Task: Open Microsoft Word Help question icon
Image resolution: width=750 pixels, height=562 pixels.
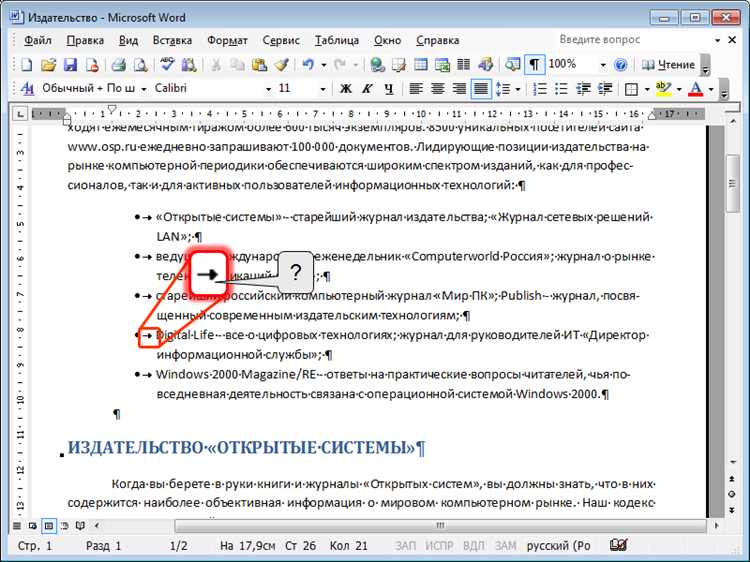Action: click(x=620, y=65)
